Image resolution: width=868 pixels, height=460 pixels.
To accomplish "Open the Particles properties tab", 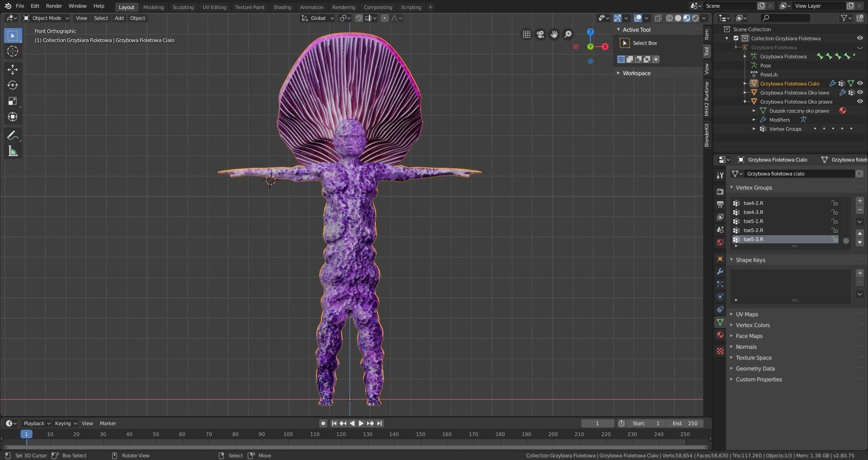I will tap(720, 284).
